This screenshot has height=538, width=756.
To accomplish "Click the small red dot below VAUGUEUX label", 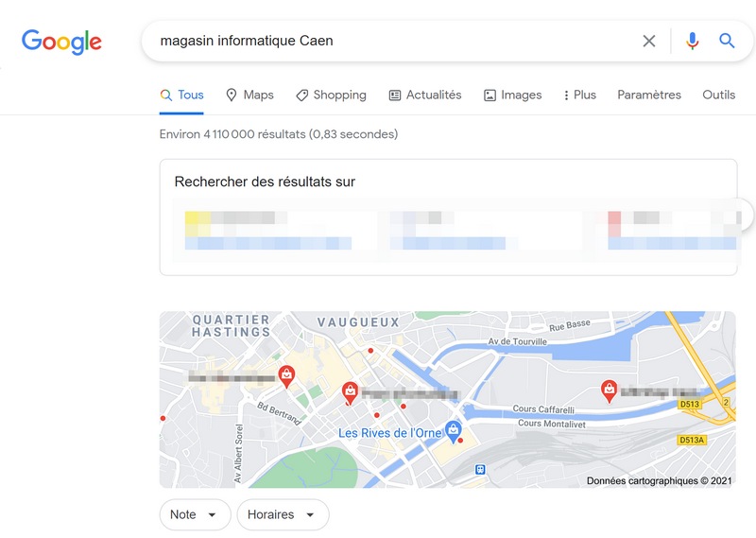I will 370,350.
